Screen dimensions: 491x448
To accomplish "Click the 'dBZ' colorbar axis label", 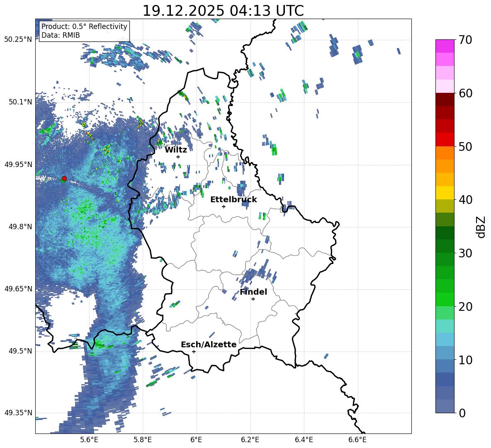I will coord(481,227).
